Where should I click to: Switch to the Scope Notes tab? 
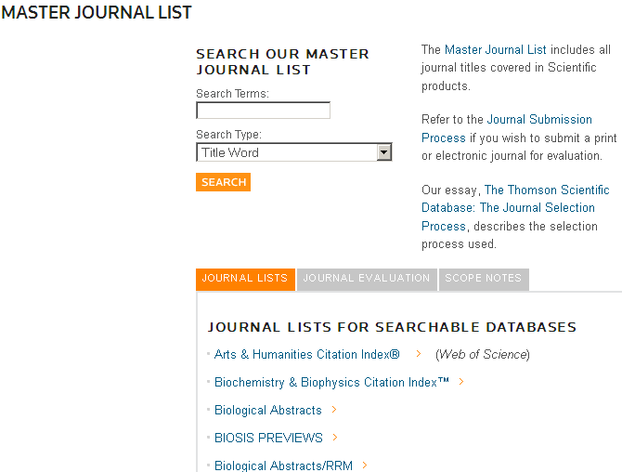483,279
